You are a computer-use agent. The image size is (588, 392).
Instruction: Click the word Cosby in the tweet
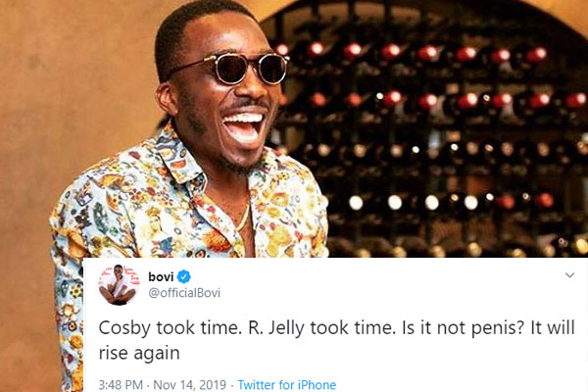pos(125,328)
